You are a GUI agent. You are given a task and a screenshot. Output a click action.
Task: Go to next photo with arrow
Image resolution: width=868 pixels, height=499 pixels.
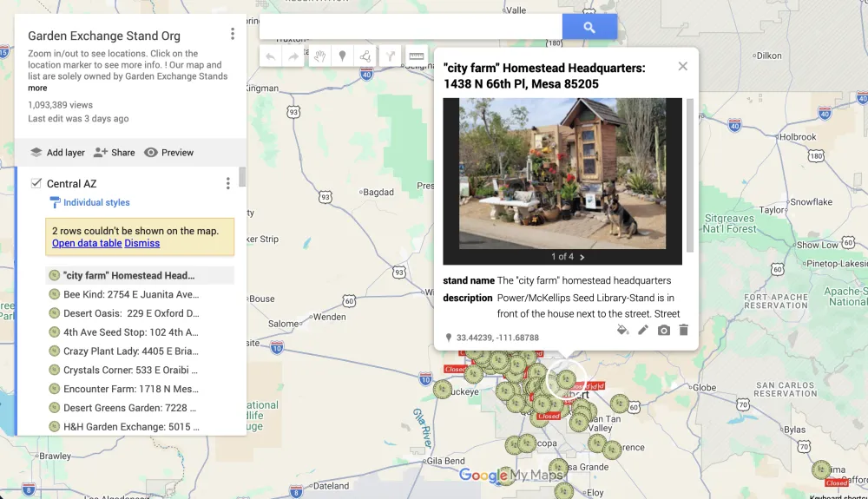tap(582, 257)
